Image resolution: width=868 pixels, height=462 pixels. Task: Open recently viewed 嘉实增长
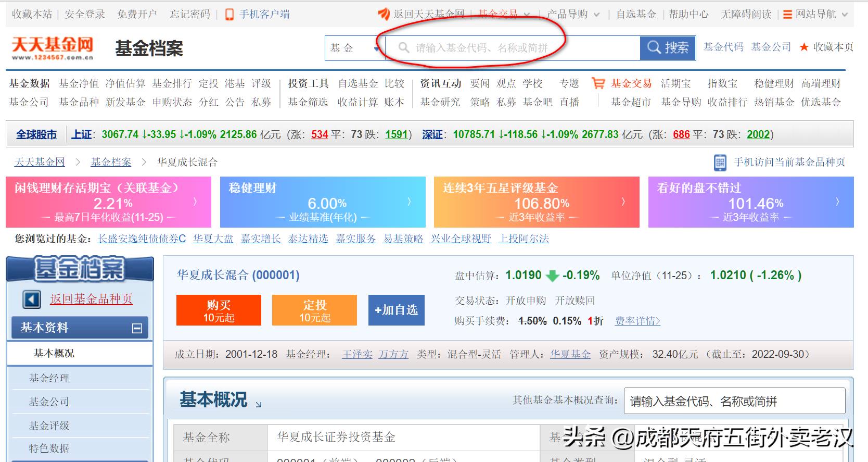click(x=261, y=239)
